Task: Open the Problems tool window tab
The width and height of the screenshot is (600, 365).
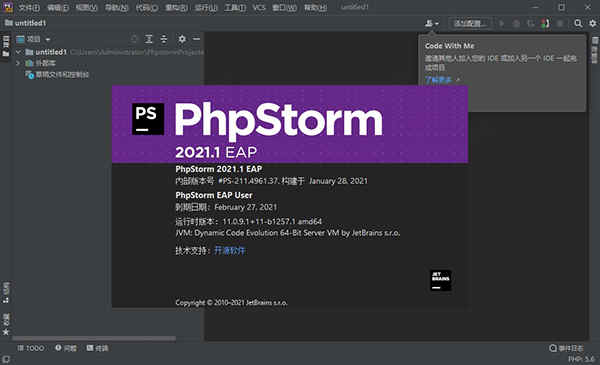Action: point(65,348)
